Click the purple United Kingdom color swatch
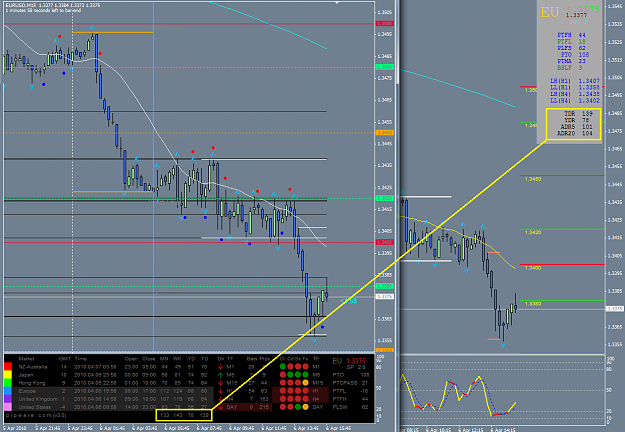Screen dimensions: 625x432 [x=8, y=399]
